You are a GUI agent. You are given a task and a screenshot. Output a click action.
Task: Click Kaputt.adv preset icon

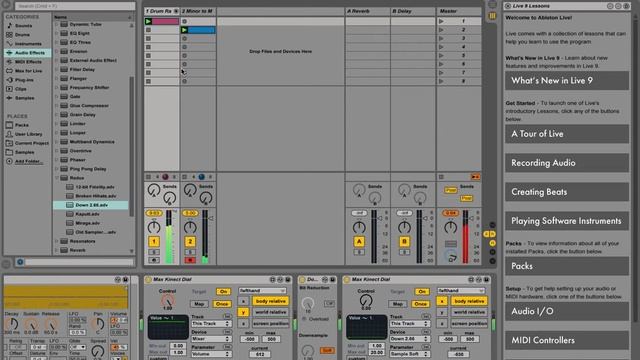(x=70, y=214)
